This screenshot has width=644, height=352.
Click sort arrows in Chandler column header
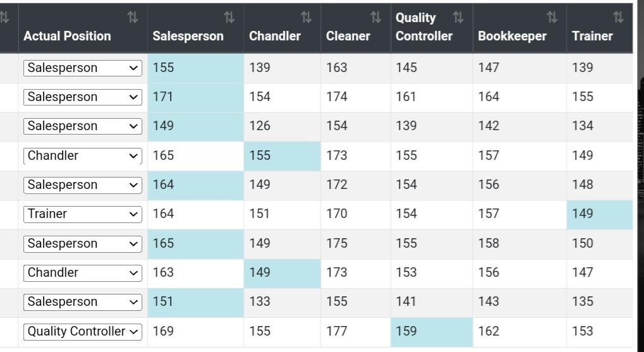pyautogui.click(x=306, y=18)
